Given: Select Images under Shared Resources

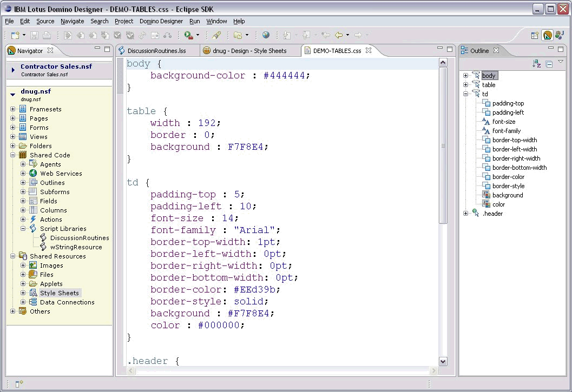Looking at the screenshot, I should coord(51,265).
